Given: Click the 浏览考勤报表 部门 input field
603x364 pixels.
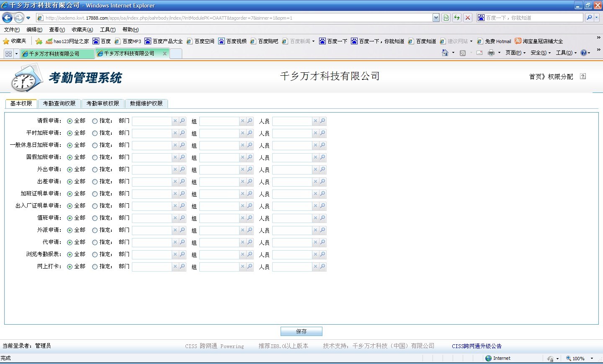Looking at the screenshot, I should click(x=152, y=254).
